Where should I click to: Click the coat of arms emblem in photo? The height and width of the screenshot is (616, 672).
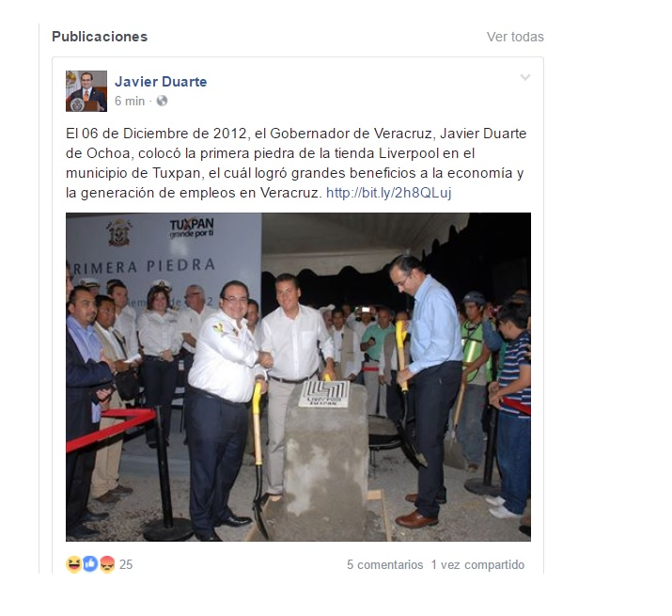click(x=119, y=232)
